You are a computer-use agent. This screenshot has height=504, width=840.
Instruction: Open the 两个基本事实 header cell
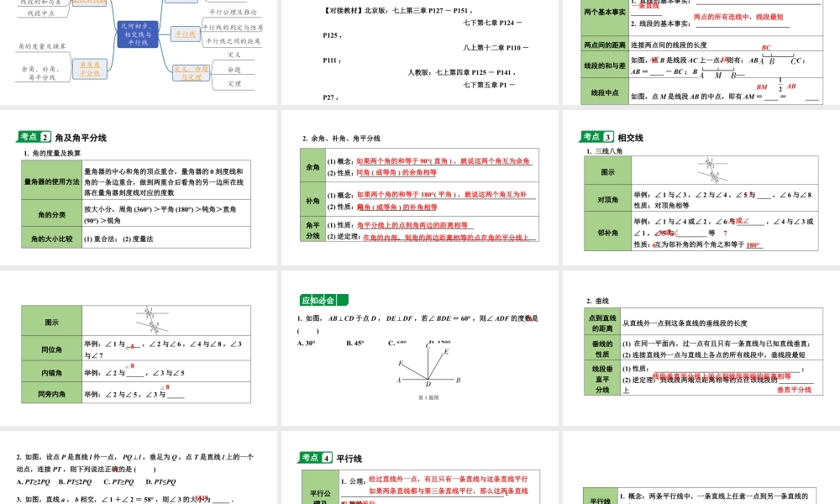point(605,13)
